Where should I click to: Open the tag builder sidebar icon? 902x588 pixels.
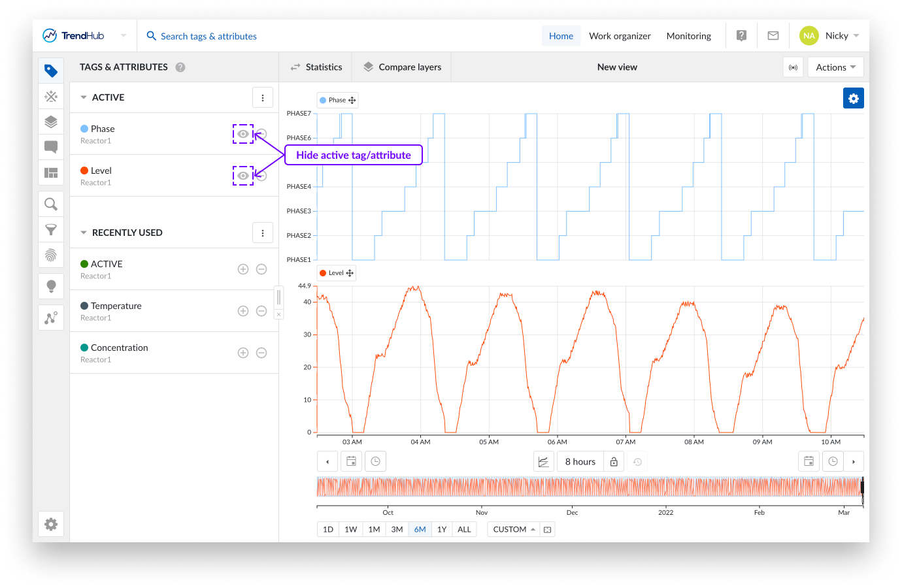tap(51, 97)
